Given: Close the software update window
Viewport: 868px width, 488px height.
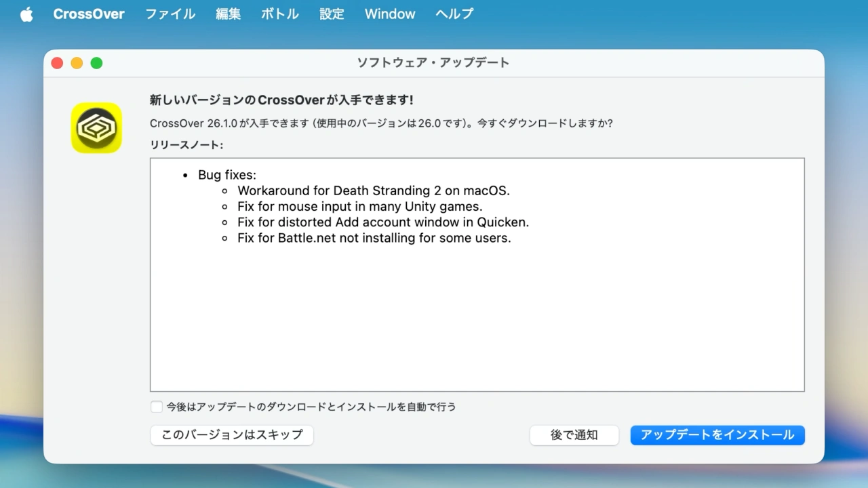Looking at the screenshot, I should point(57,63).
